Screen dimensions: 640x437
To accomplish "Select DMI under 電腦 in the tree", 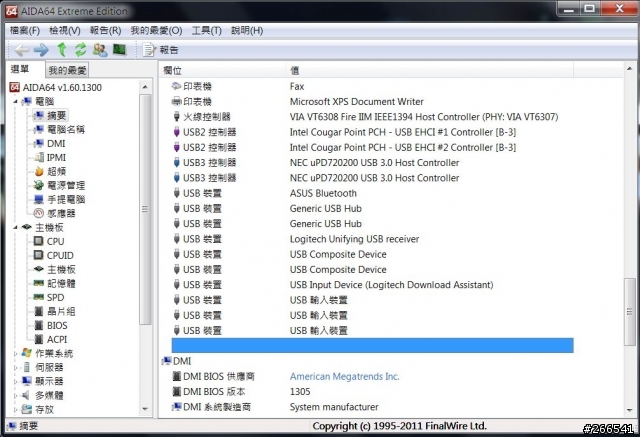I will click(x=49, y=144).
